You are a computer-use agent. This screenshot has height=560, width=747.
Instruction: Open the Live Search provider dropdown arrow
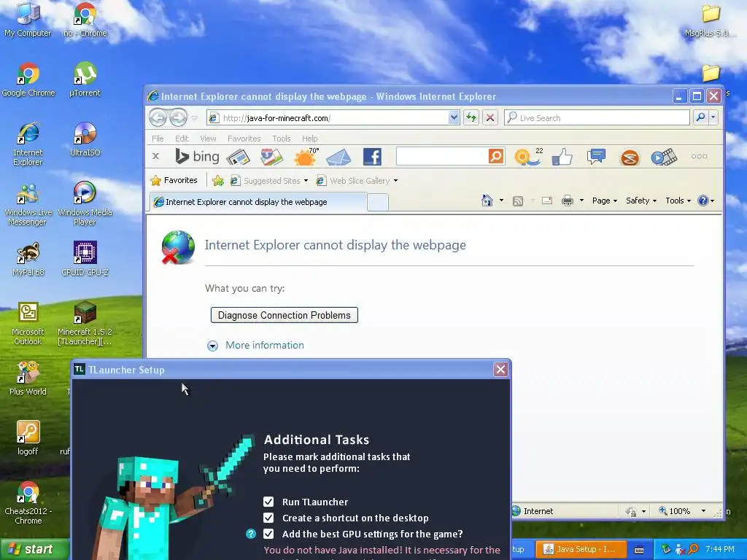click(x=713, y=117)
